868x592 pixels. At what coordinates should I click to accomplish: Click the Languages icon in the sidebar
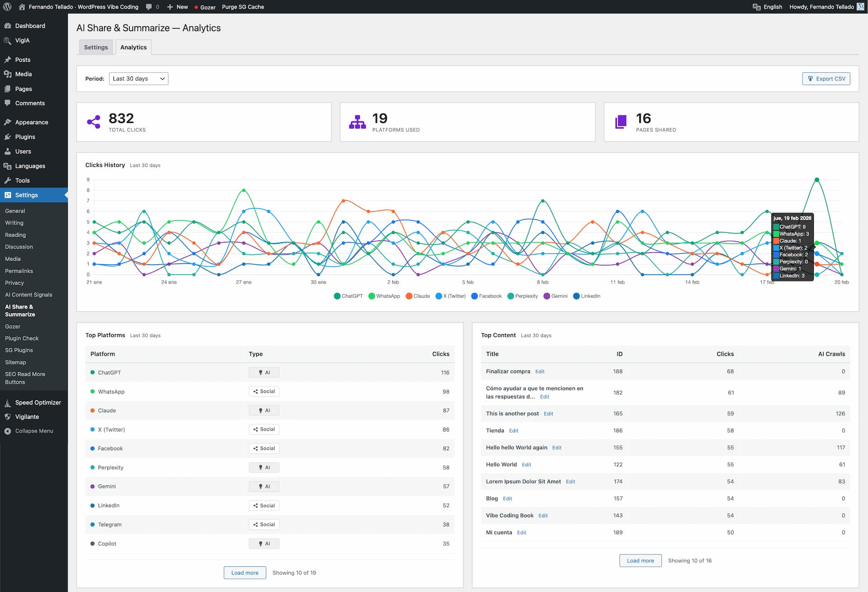tap(8, 166)
